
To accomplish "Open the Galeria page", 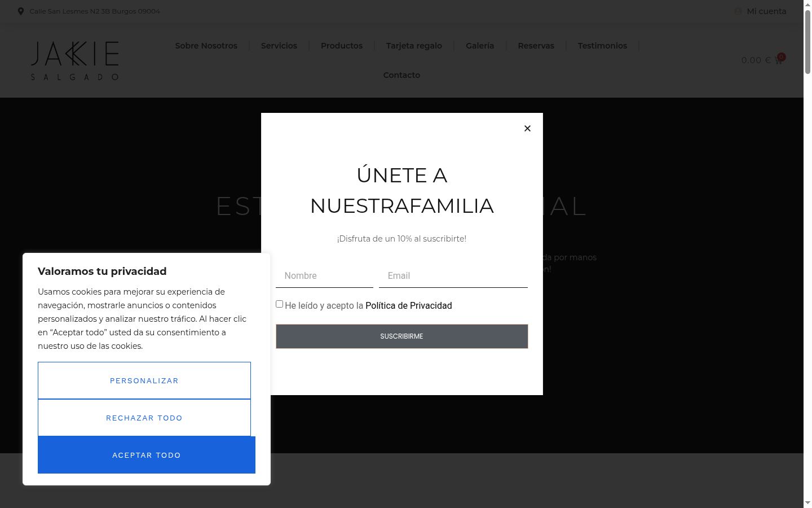I will [480, 46].
